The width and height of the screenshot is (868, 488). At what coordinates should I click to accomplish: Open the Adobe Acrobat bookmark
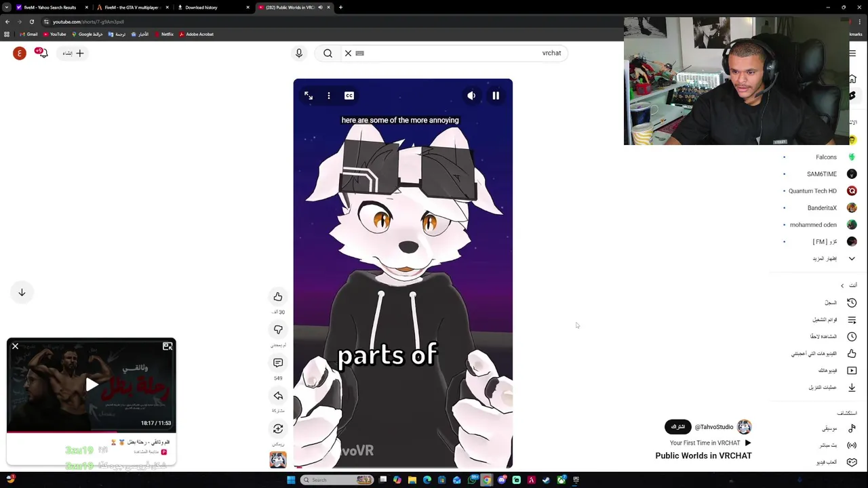pyautogui.click(x=196, y=34)
